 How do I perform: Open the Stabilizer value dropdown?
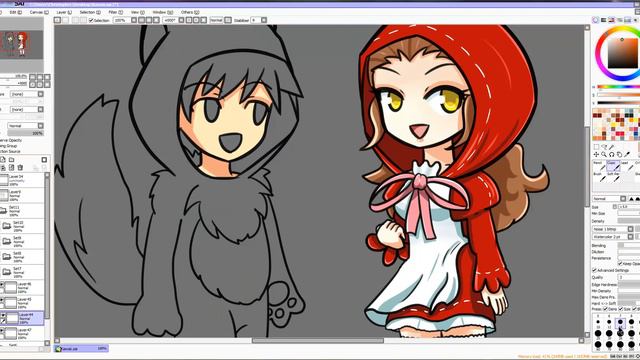(264, 20)
